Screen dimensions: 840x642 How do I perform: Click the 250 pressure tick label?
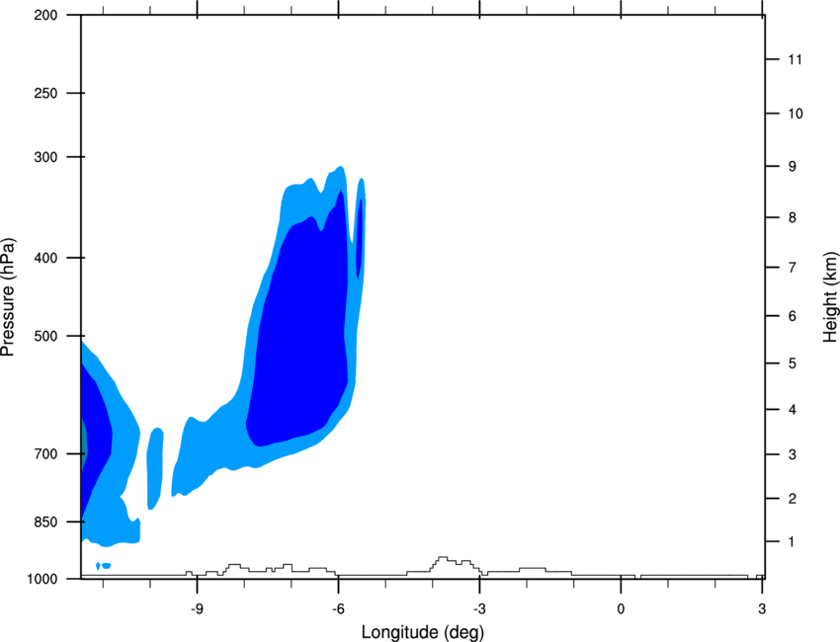tap(45, 93)
